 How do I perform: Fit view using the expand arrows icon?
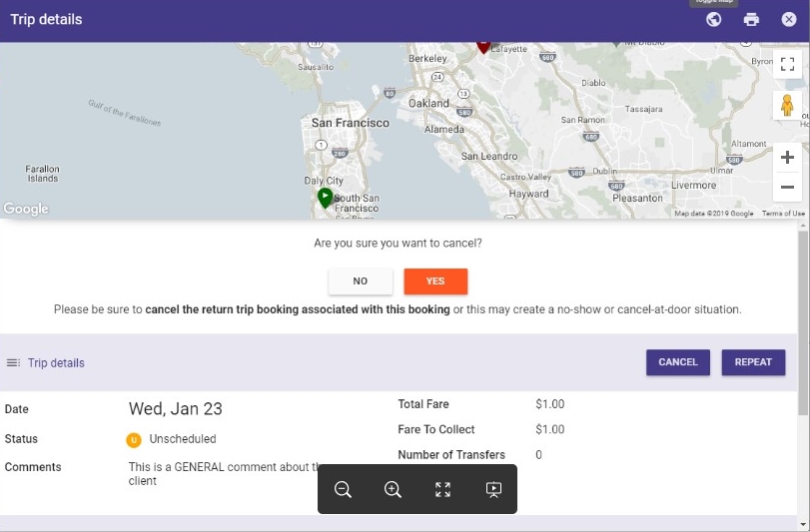[442, 489]
